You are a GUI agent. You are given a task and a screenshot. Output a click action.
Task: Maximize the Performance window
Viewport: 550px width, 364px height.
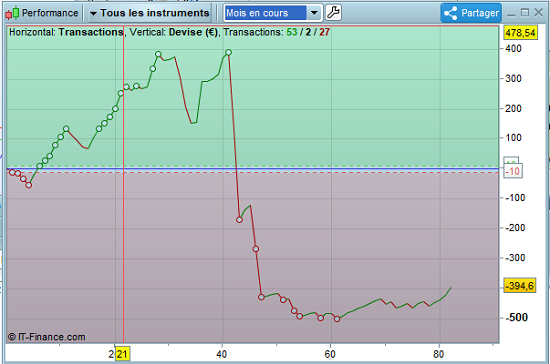pos(525,13)
